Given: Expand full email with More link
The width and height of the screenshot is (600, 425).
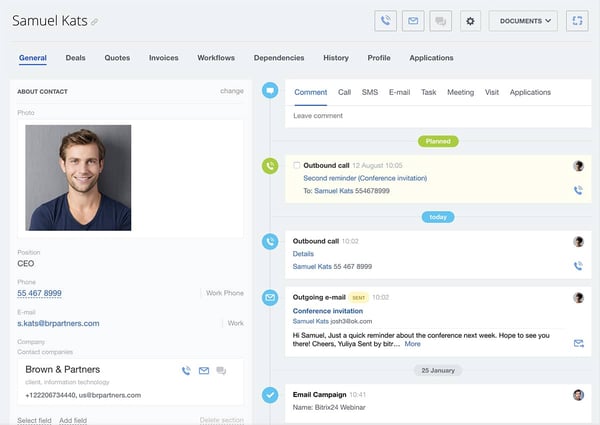Looking at the screenshot, I should 412,343.
